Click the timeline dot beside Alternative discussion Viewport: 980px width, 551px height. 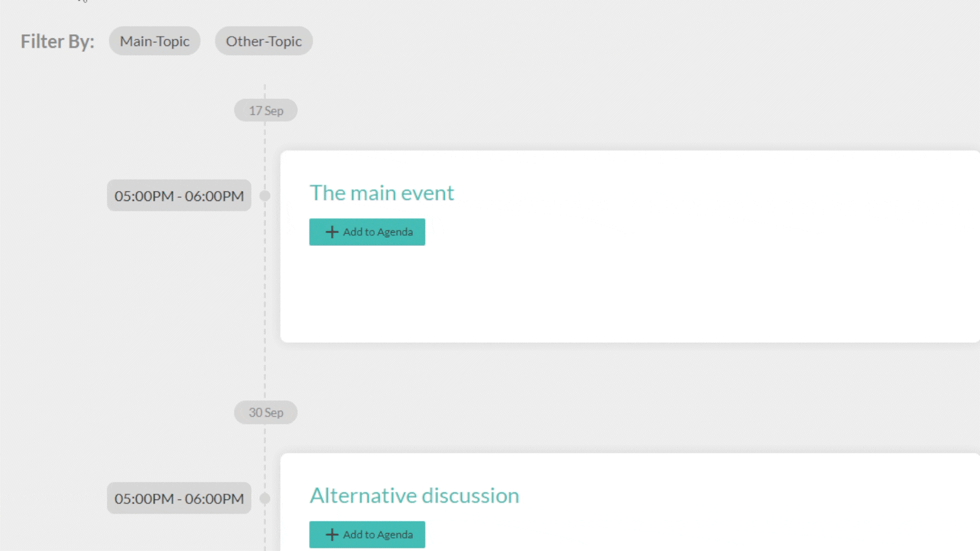click(265, 498)
